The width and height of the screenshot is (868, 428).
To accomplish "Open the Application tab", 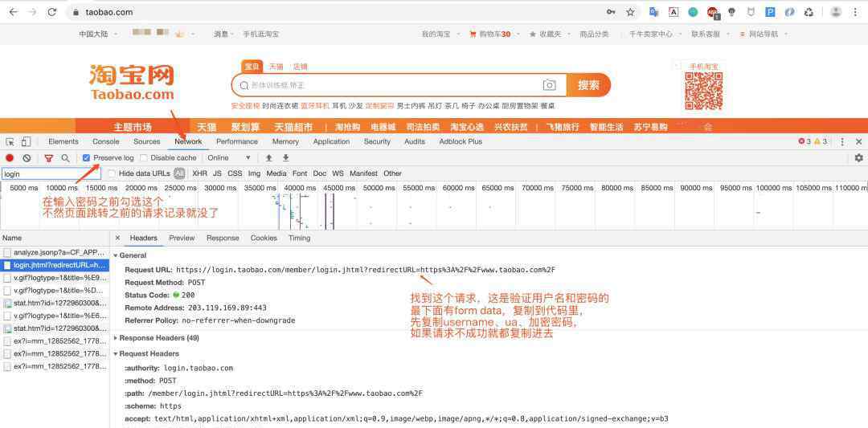I will pyautogui.click(x=331, y=142).
